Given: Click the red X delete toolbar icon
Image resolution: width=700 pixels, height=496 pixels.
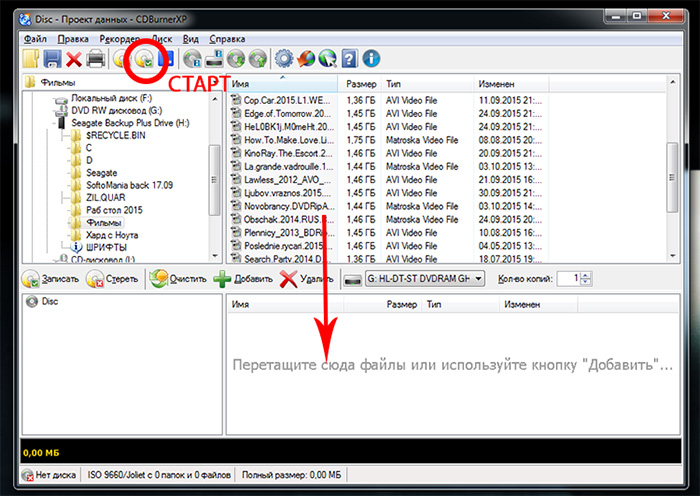Looking at the screenshot, I should (x=74, y=59).
